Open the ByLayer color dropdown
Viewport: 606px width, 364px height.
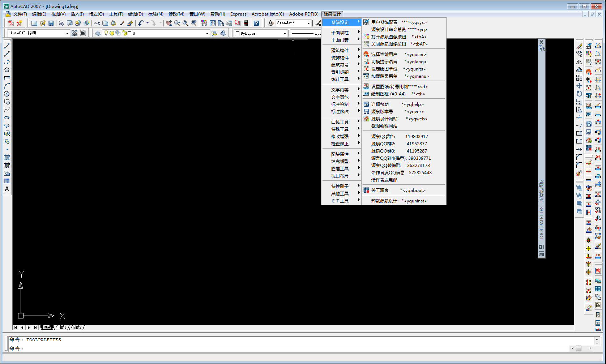(x=285, y=33)
